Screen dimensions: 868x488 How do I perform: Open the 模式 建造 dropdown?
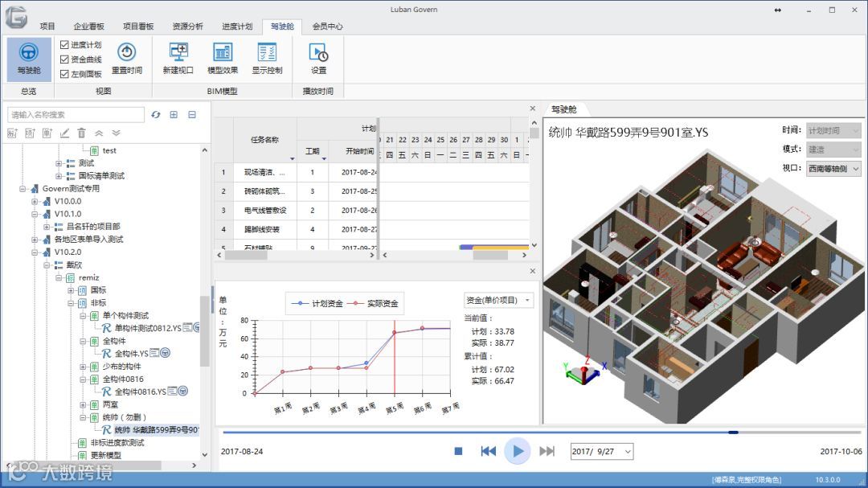point(833,150)
